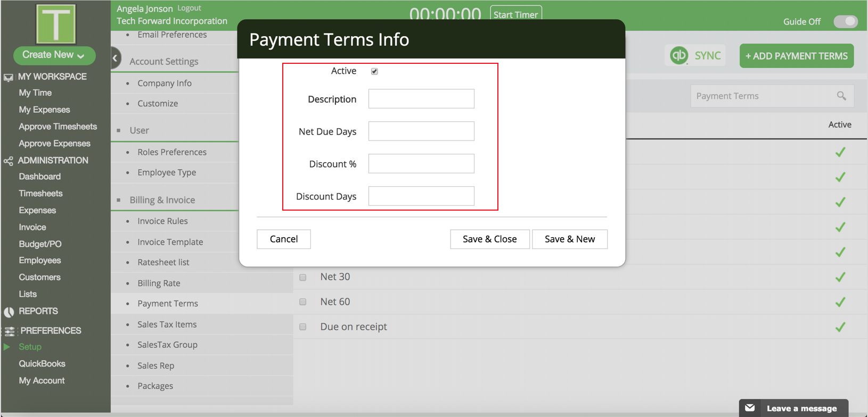Tick the Due on receipt checkbox
This screenshot has height=417, width=868.
[x=303, y=327]
